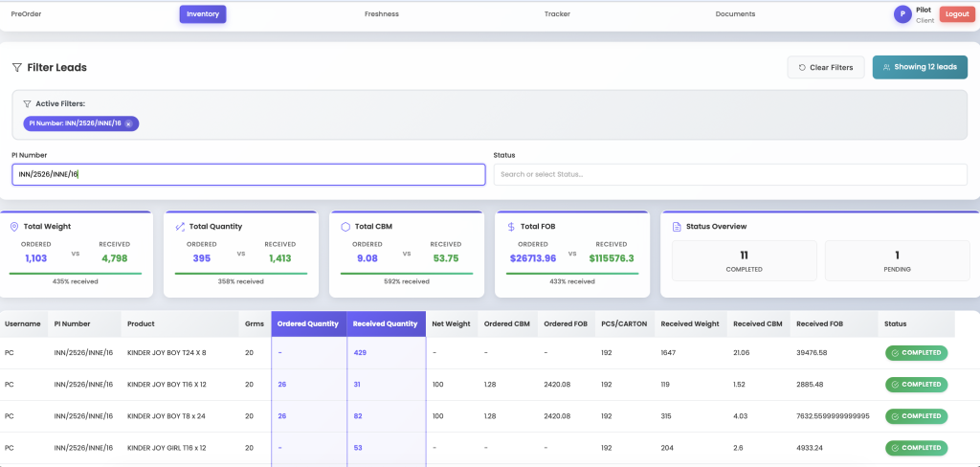Sort by Ordered Quantity column header
The width and height of the screenshot is (980, 467).
(308, 323)
